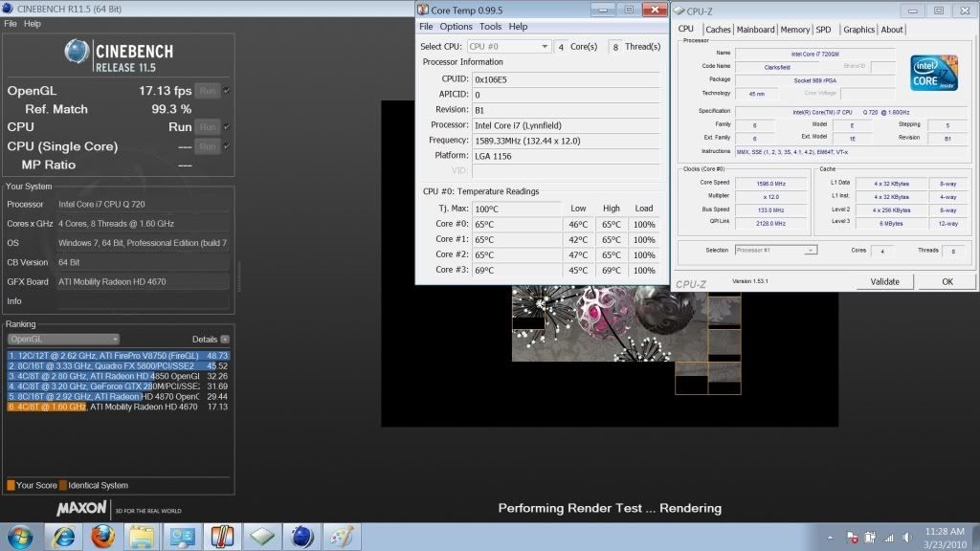Select ranking row 5 ATI Radeon HD 4870
Viewport: 980px width, 551px height.
coord(118,396)
